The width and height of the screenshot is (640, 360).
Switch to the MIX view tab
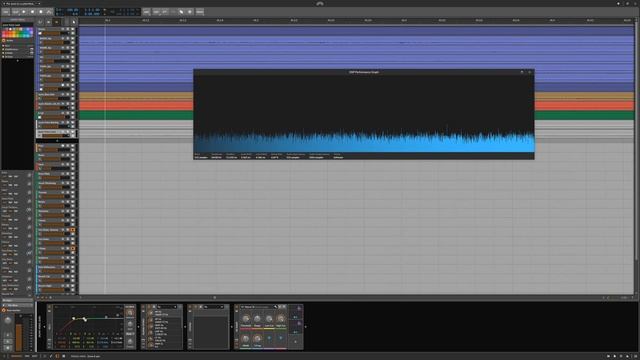(x=27, y=356)
